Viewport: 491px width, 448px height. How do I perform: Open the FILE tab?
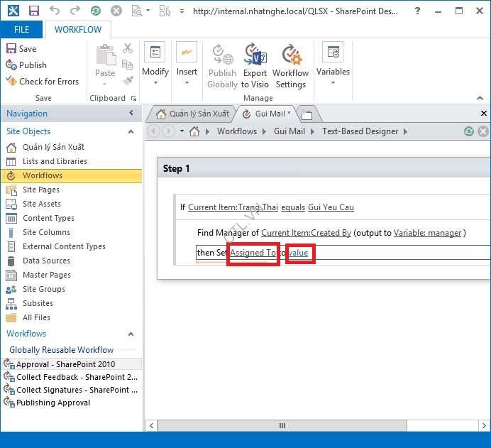[21, 30]
